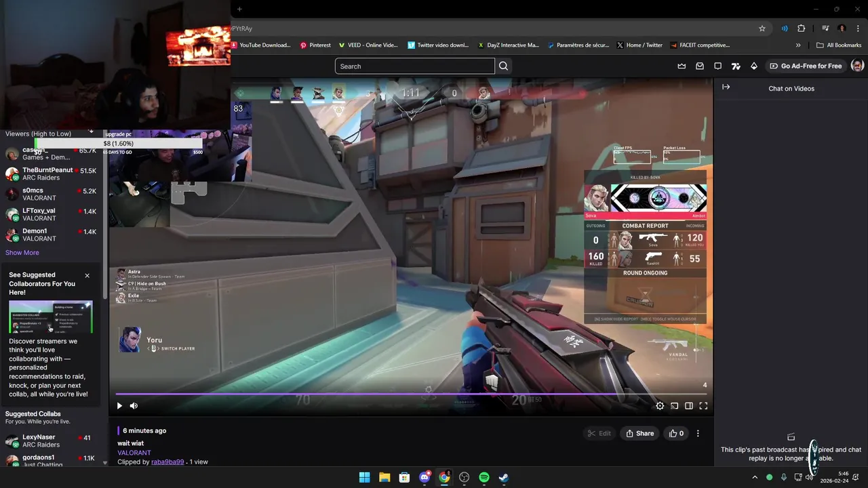The width and height of the screenshot is (868, 488).
Task: Open Home / Twitter bookmark
Action: pyautogui.click(x=639, y=45)
